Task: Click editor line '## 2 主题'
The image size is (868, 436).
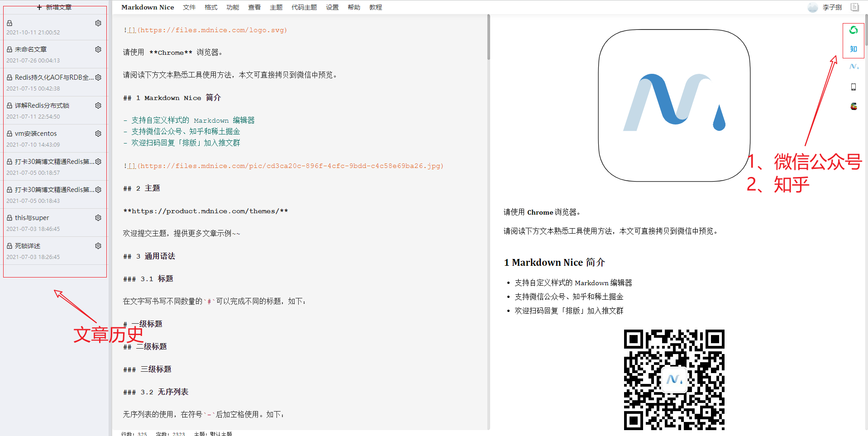Action: (142, 188)
